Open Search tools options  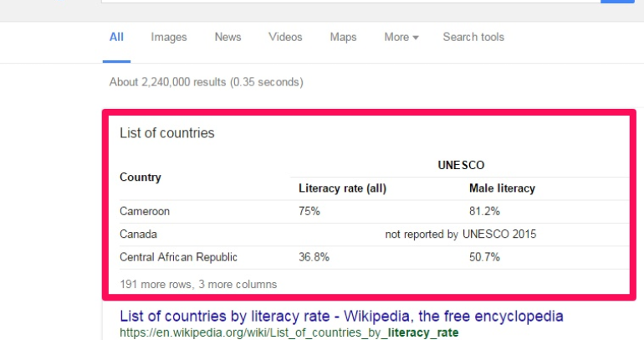473,37
